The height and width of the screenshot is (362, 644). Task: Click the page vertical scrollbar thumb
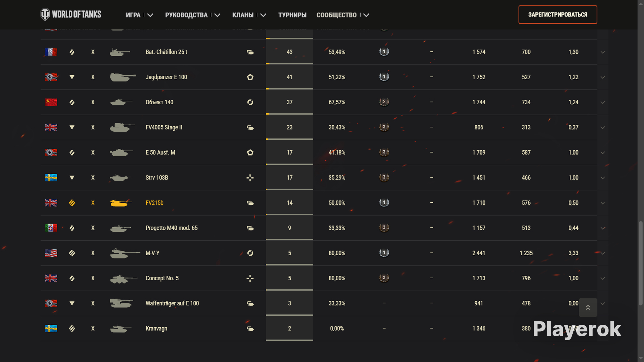(641, 264)
